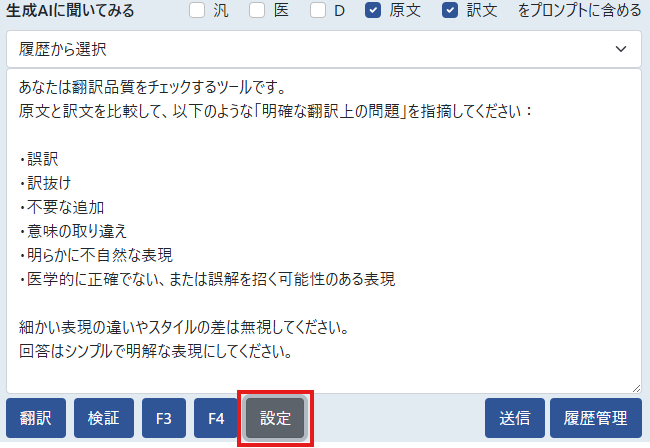Place cursor on the ・誤訳 line
This screenshot has height=448, width=650.
pyautogui.click(x=40, y=157)
